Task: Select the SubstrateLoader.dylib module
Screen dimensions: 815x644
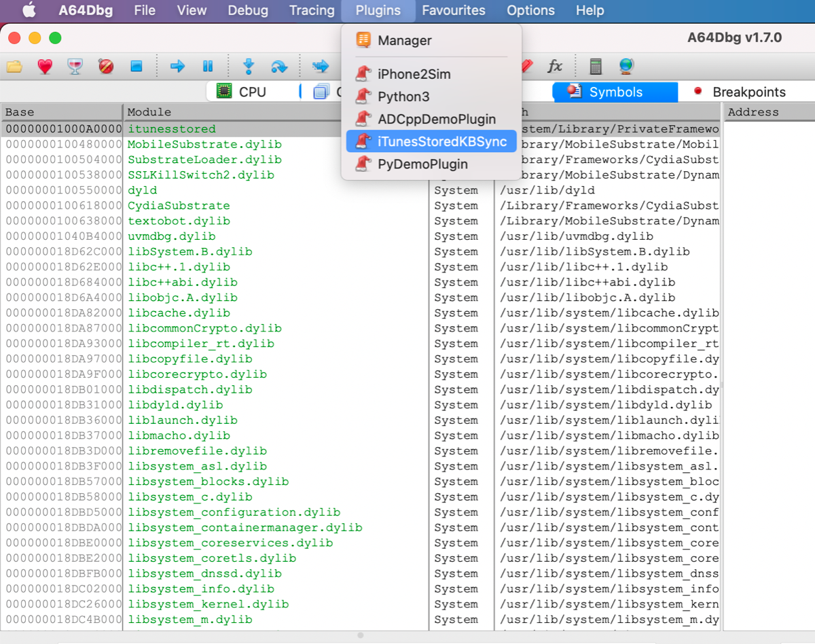Action: tap(204, 160)
